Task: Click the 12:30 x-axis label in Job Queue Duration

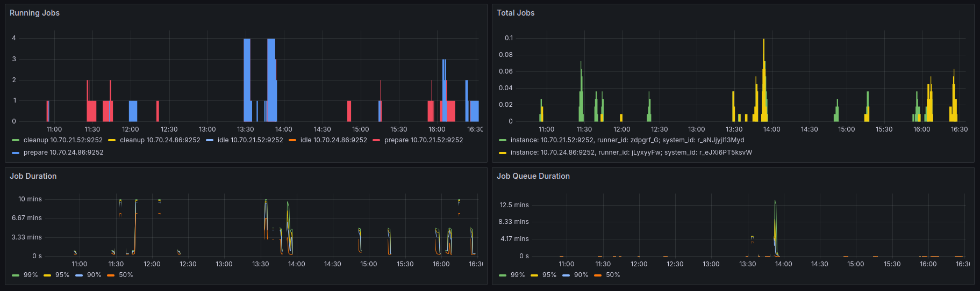Action: pos(675,264)
